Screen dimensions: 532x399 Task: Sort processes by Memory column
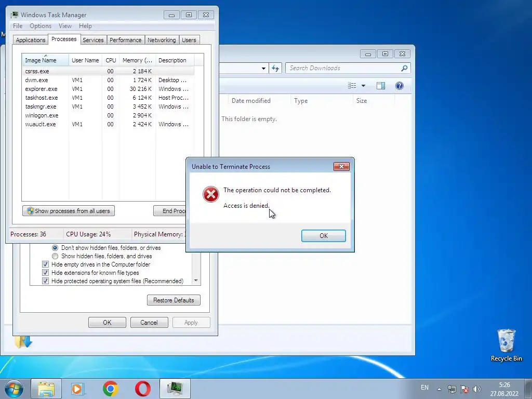[x=137, y=60]
